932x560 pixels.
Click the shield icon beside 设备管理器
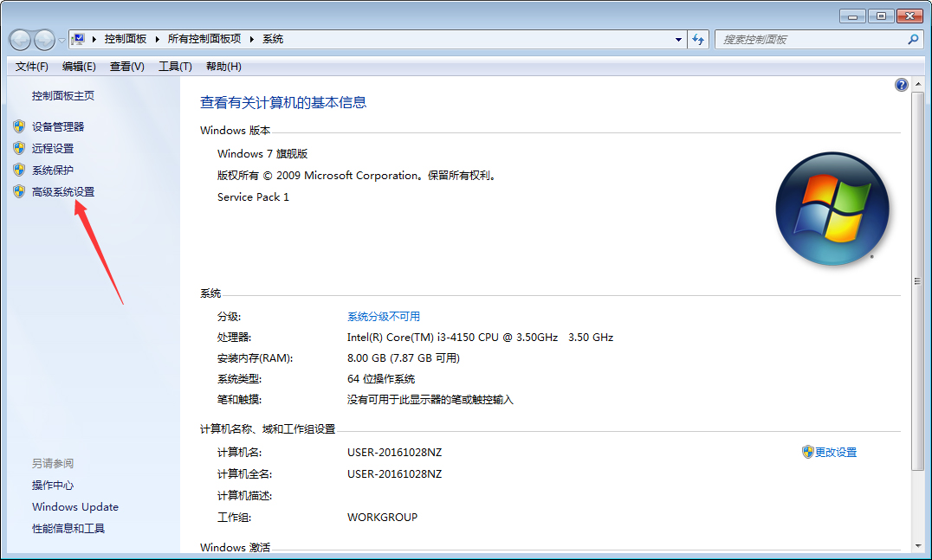point(19,126)
